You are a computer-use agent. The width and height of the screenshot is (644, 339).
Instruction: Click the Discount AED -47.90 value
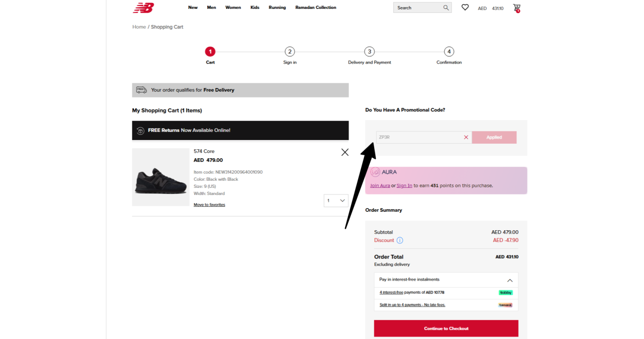pos(506,240)
